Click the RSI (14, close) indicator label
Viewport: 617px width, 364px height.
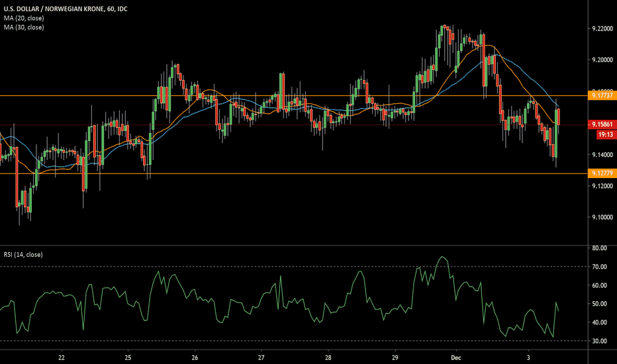click(23, 255)
